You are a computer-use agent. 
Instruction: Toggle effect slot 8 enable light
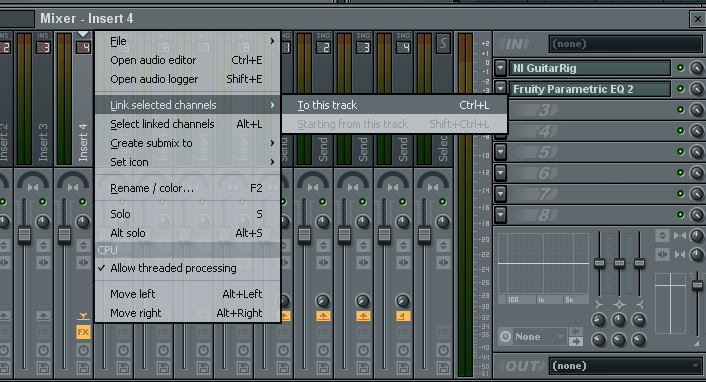point(680,214)
